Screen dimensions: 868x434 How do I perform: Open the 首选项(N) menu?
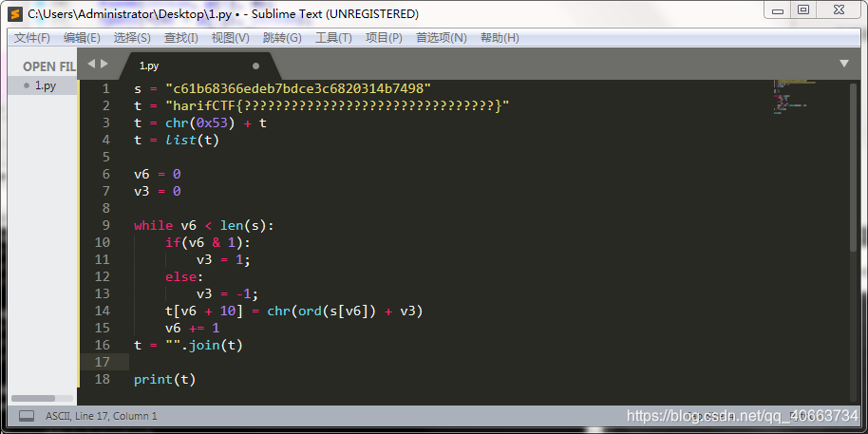[x=442, y=38]
